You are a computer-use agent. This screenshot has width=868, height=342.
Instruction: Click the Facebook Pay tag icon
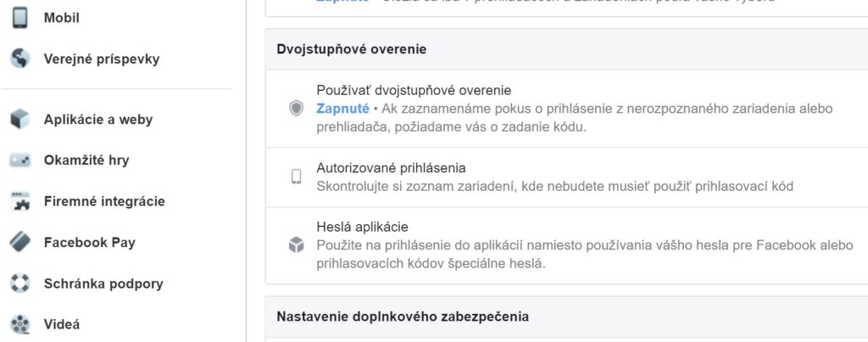click(19, 243)
